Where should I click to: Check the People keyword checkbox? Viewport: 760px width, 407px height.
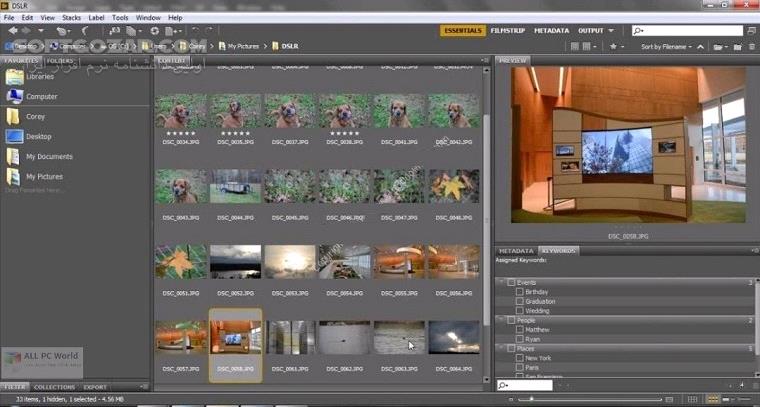tap(511, 320)
